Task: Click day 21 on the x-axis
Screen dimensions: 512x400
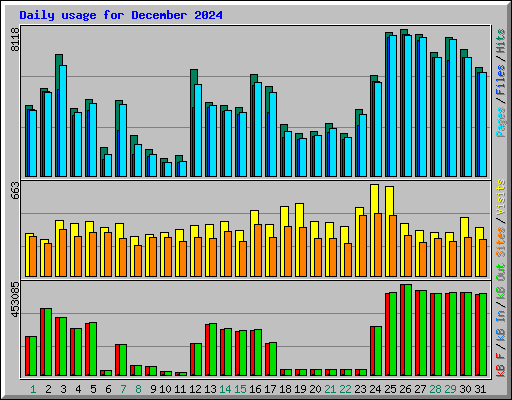Action: tap(330, 389)
